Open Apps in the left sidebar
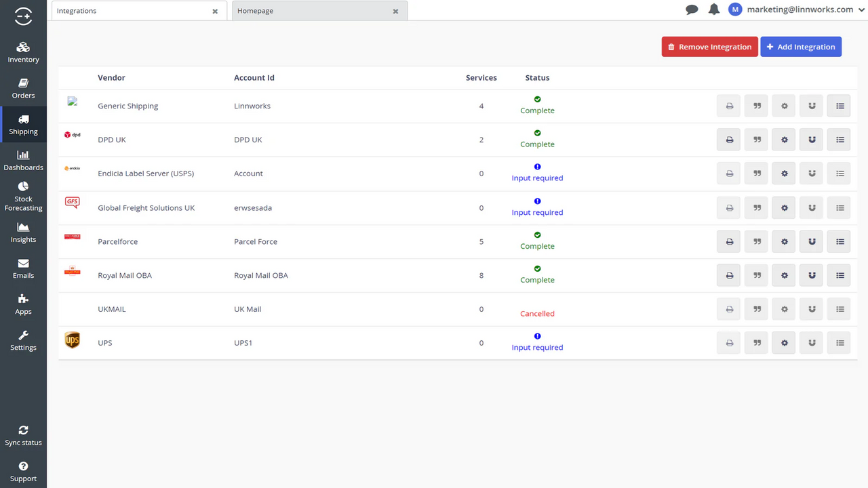The height and width of the screenshot is (488, 868). point(23,305)
